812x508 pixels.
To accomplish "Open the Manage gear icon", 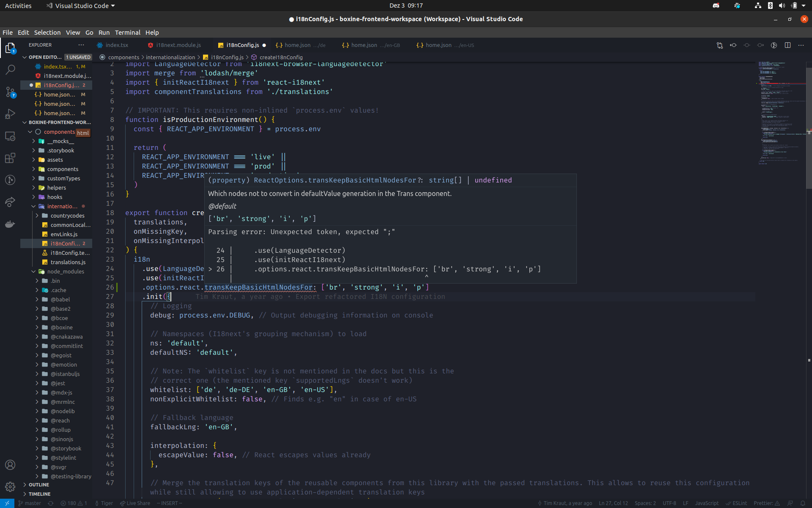I will (x=10, y=486).
